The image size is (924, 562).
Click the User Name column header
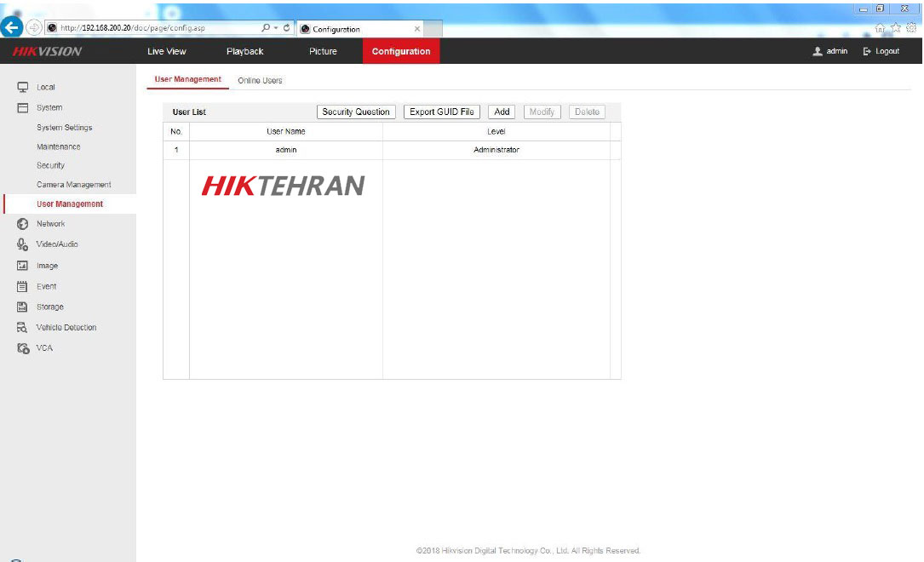coord(286,131)
